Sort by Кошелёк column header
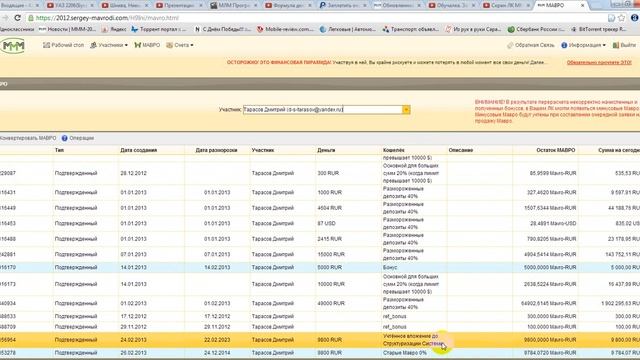 (393, 150)
